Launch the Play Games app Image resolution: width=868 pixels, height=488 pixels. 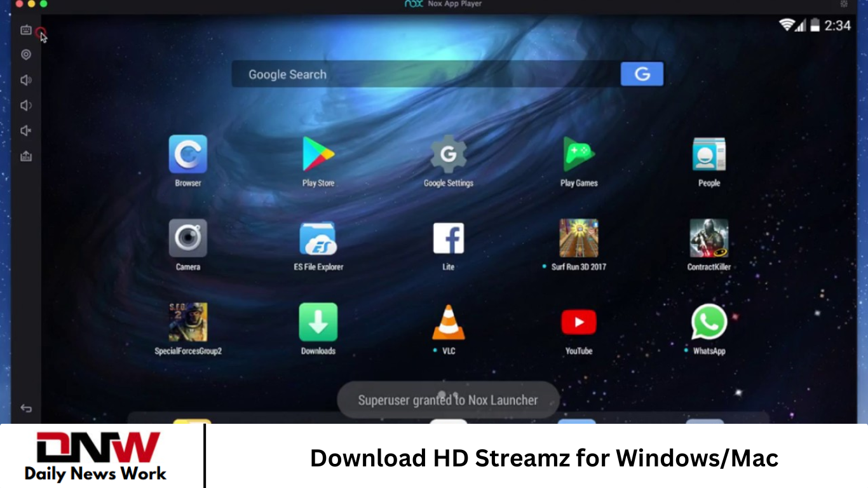pyautogui.click(x=579, y=154)
